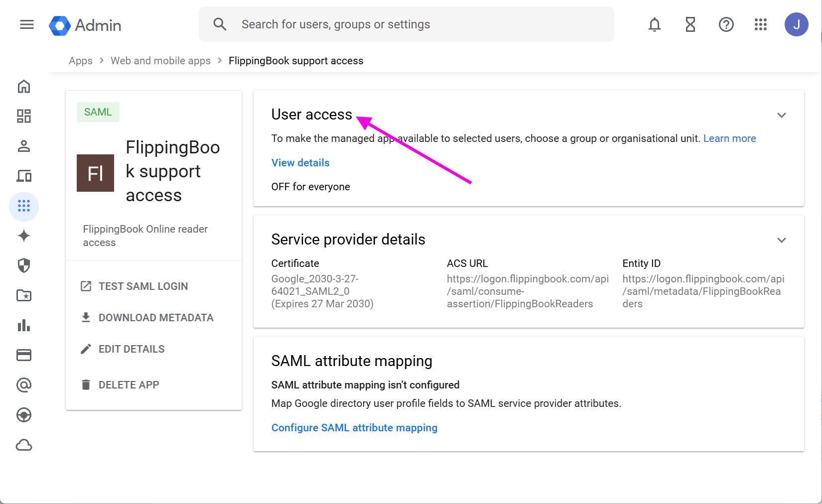The width and height of the screenshot is (822, 504).
Task: Open Devices icon in the sidebar
Action: point(24,176)
